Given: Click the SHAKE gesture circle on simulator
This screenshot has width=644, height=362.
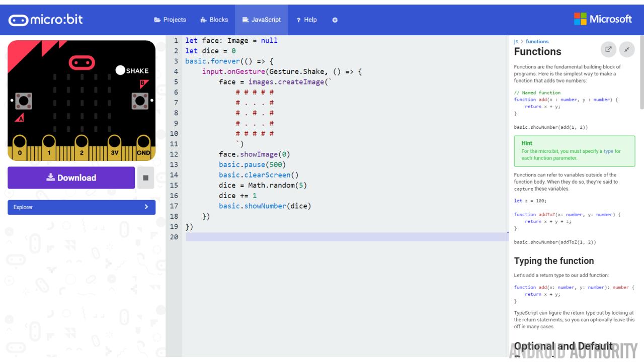Looking at the screenshot, I should coord(121,71).
